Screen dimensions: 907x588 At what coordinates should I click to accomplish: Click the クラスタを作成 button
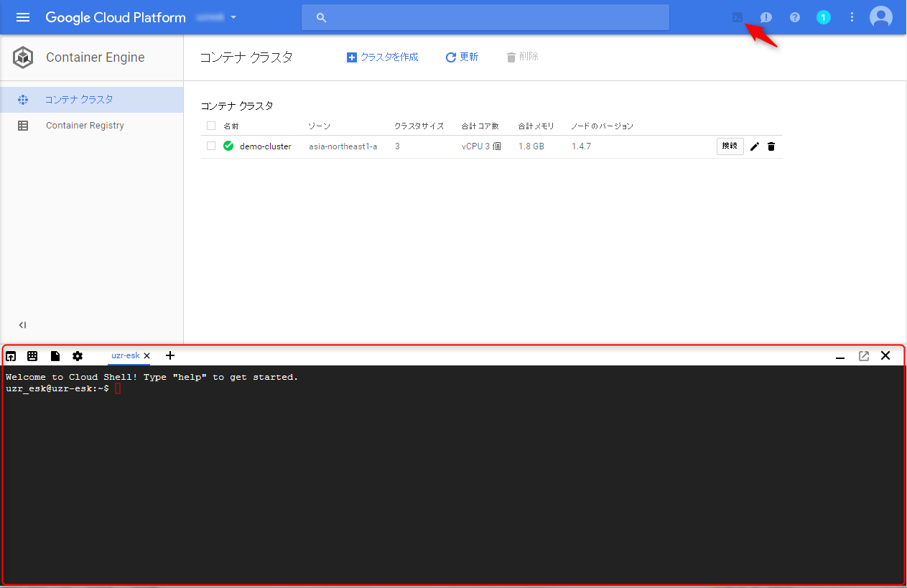382,57
